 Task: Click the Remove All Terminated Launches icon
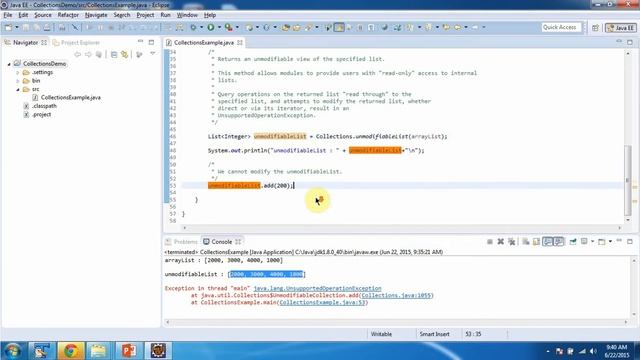(511, 242)
